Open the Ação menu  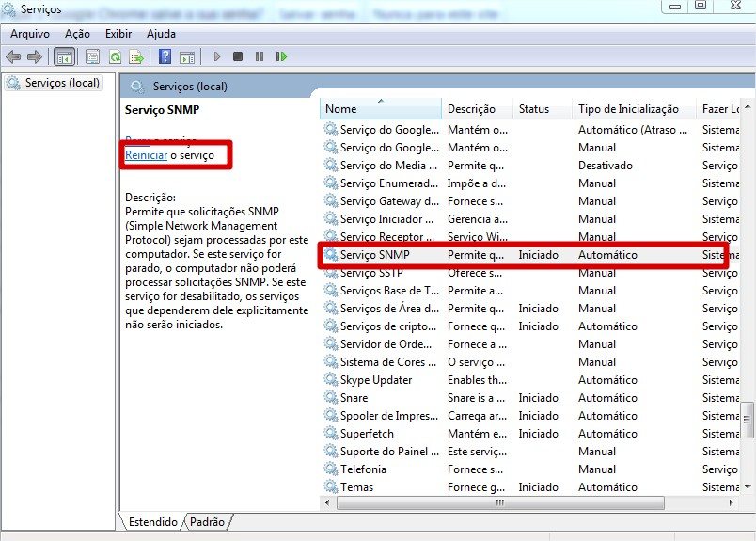click(x=78, y=33)
